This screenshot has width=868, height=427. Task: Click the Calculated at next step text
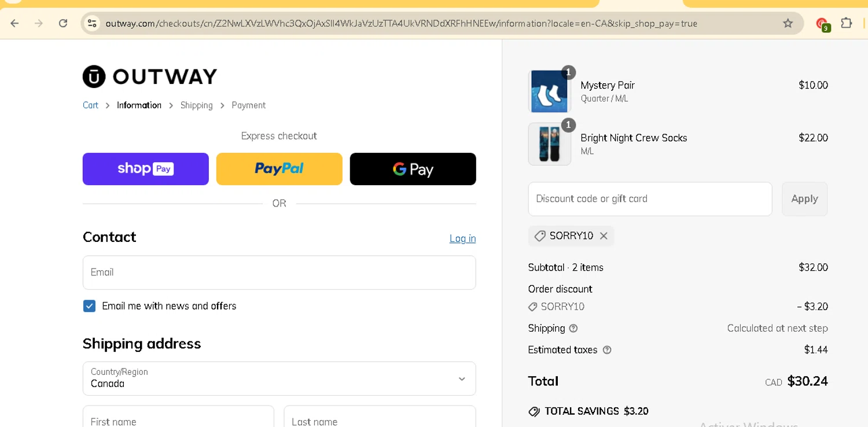click(777, 328)
